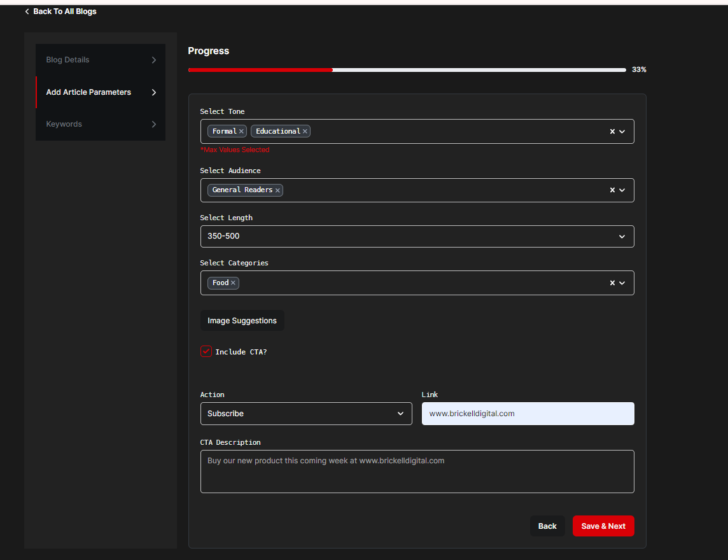Click the CTA Description field label
This screenshot has height=560, width=728.
230,442
